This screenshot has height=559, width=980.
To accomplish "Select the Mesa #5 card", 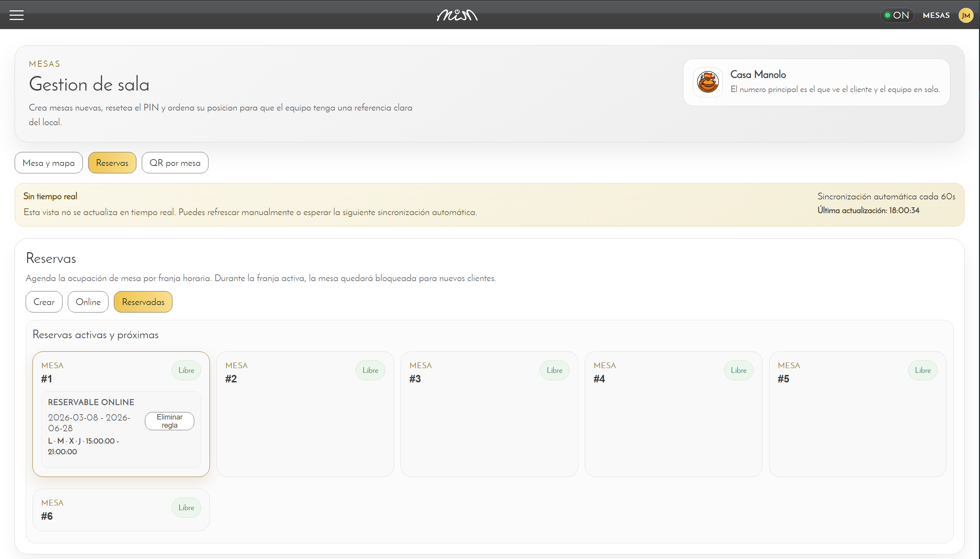I will 858,414.
